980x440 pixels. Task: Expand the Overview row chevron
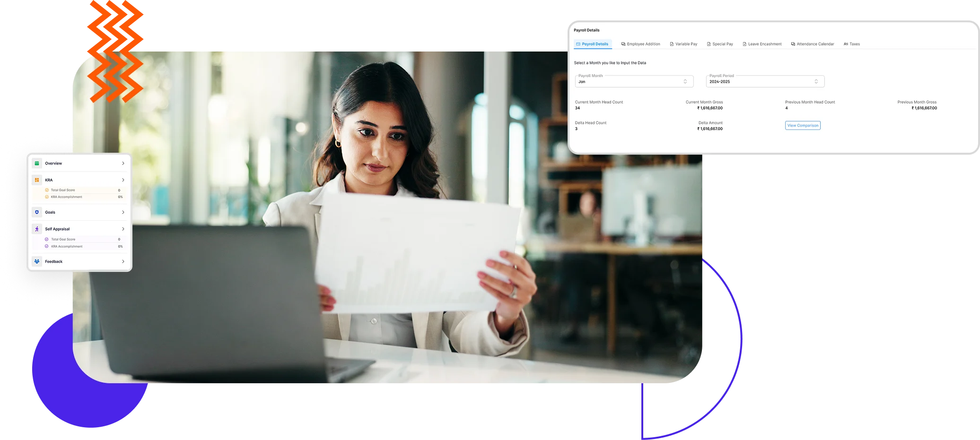(123, 164)
